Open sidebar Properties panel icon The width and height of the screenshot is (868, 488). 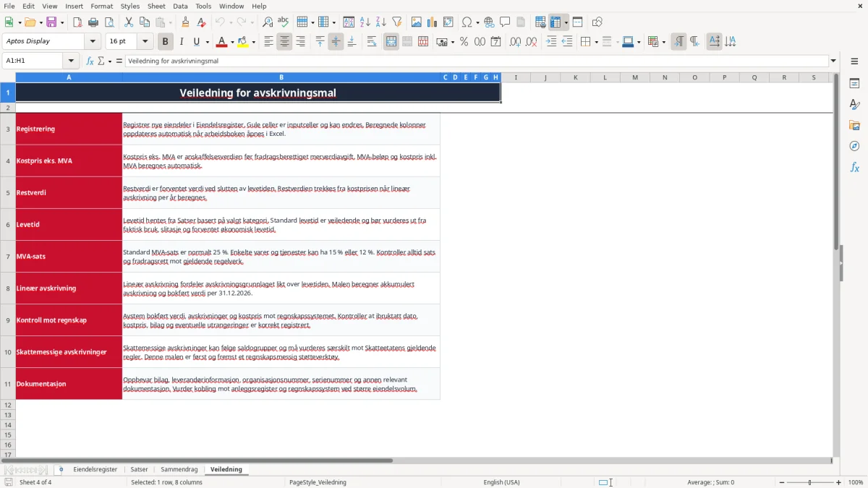(x=854, y=84)
